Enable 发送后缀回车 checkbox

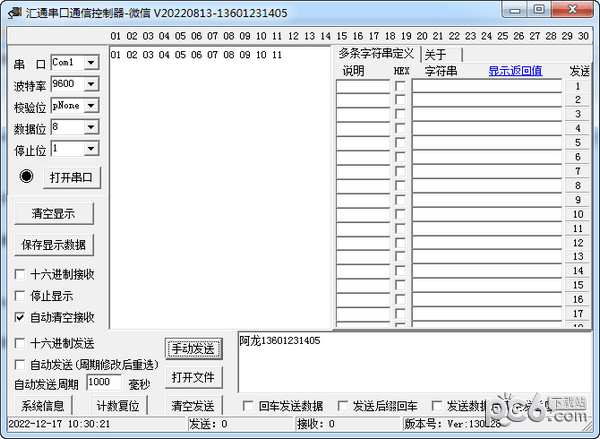(x=342, y=406)
